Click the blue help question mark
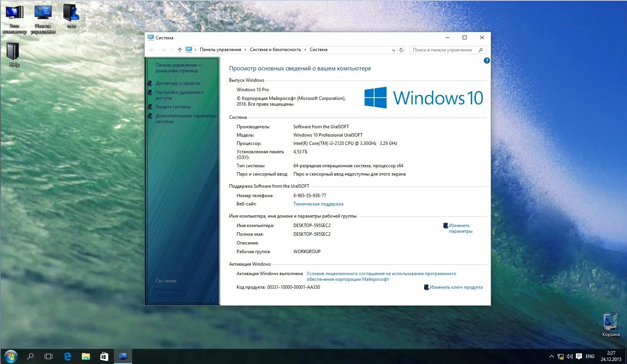Screen dimensions: 627x364 (x=487, y=61)
